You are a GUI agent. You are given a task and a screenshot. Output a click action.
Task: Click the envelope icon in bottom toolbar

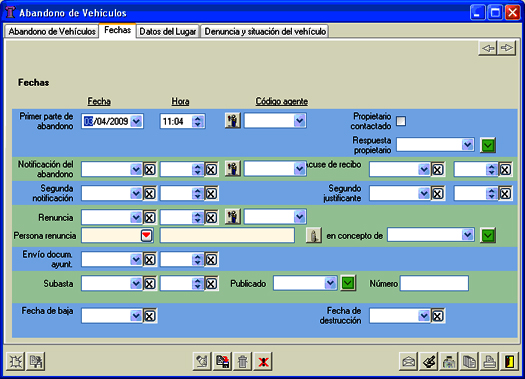click(408, 361)
